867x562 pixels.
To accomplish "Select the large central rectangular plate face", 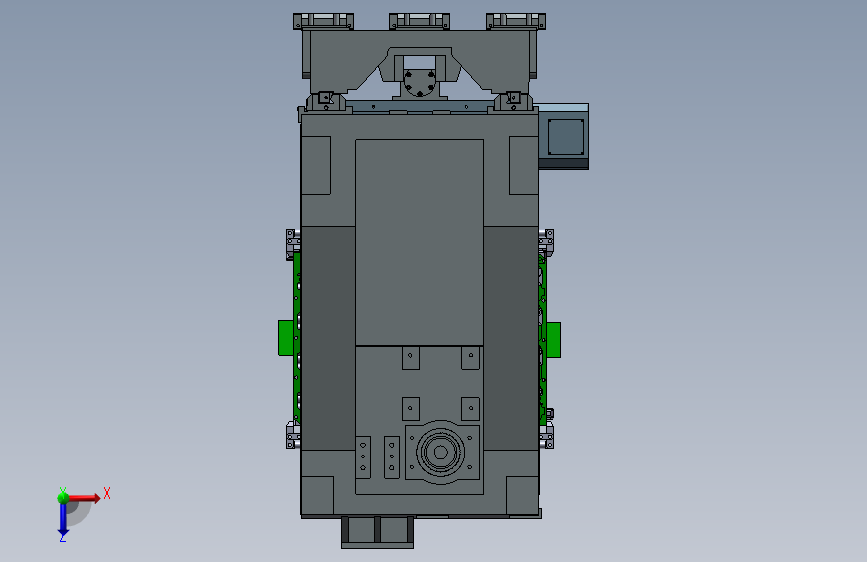I will coord(419,242).
